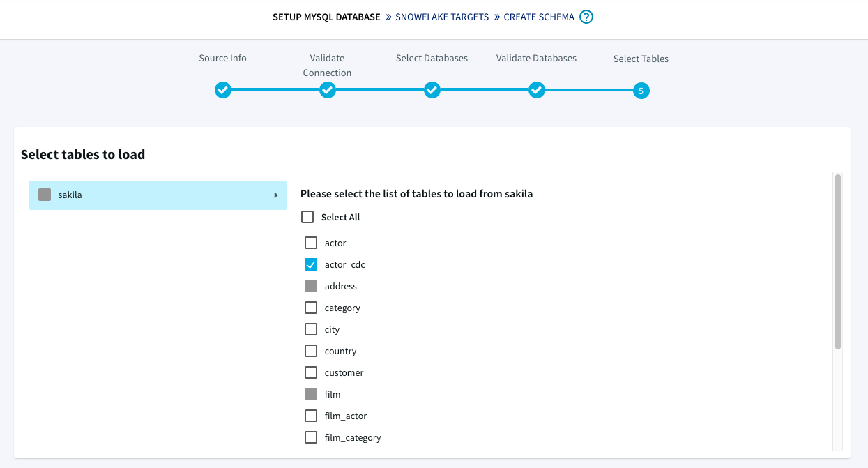Click the film_actor table name

(x=346, y=416)
